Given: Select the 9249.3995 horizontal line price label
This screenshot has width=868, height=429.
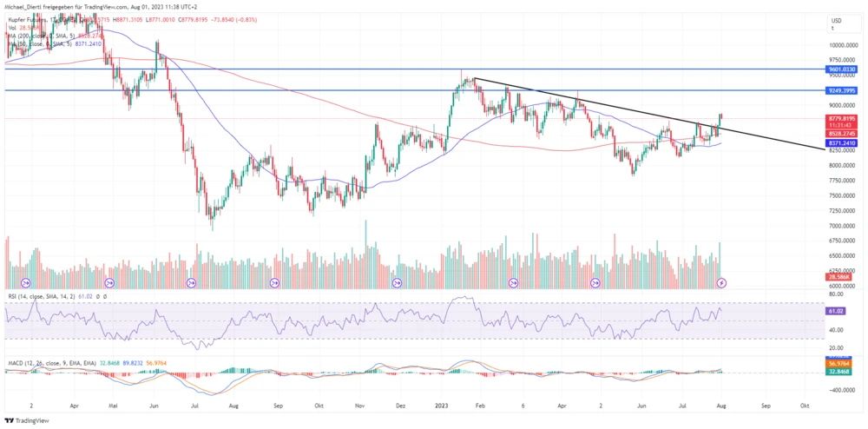Looking at the screenshot, I should click(x=841, y=90).
